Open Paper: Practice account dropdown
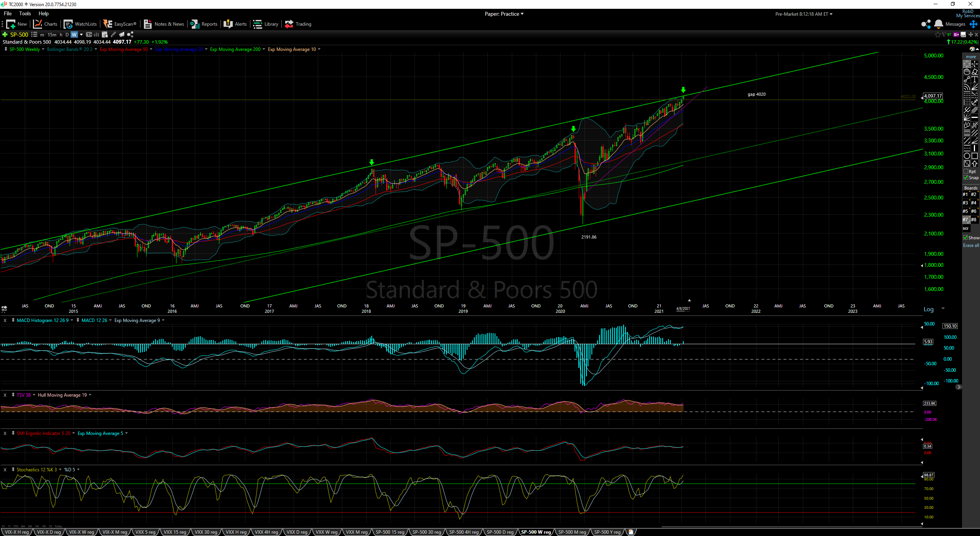Viewport: 980px width, 536px height. coord(504,14)
